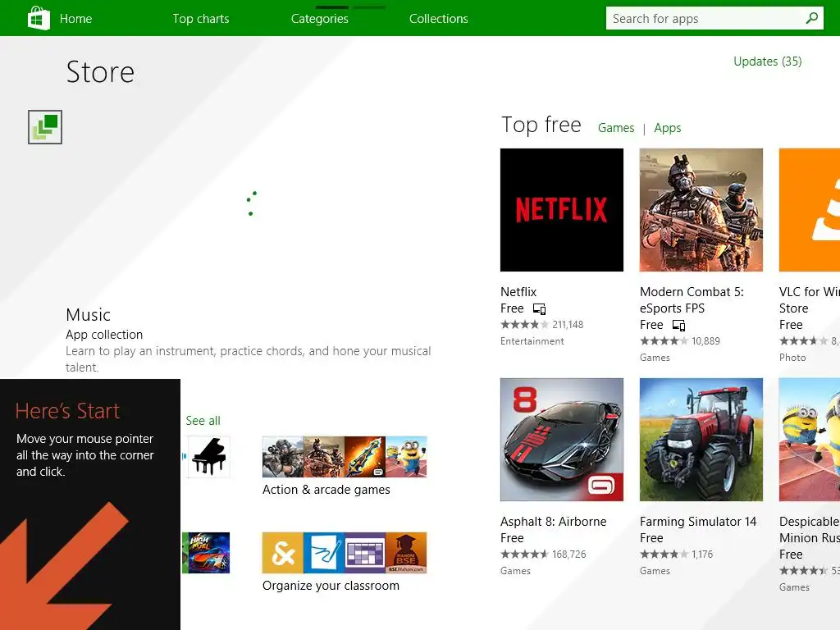Click the green stacked squares icon
This screenshot has height=630, width=840.
(x=45, y=127)
